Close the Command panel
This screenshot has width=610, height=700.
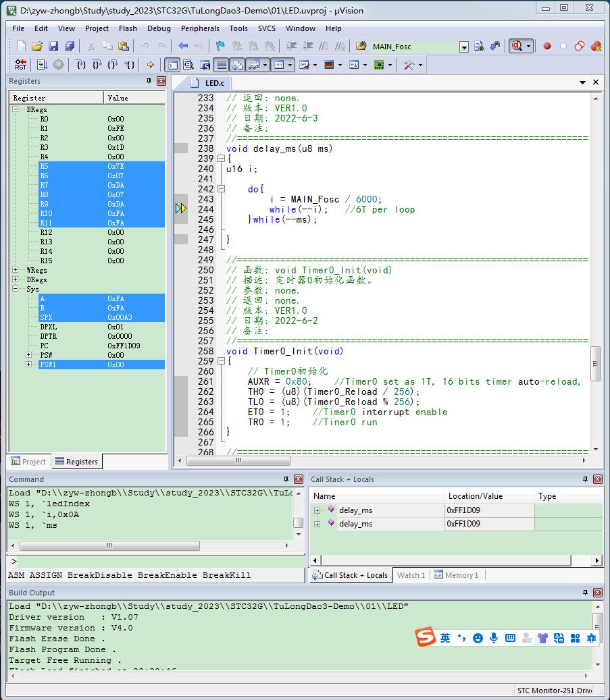click(x=299, y=479)
